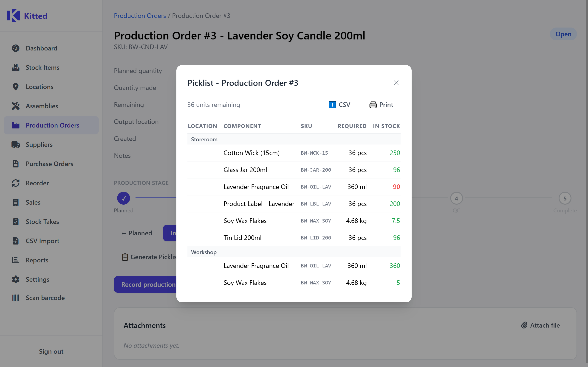
Task: Select the Scan barcode icon
Action: tap(16, 297)
